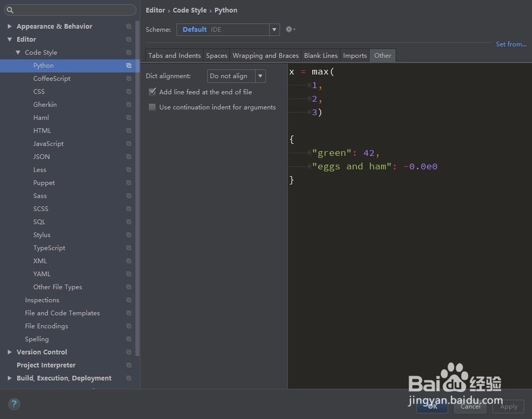Click the Cancel button
The image size is (532, 419).
470,406
